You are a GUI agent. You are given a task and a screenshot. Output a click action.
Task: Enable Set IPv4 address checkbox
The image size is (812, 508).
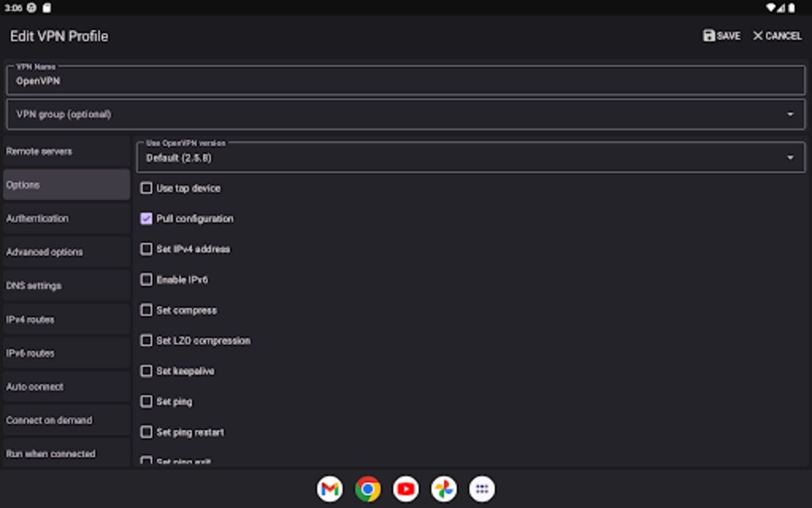click(x=147, y=249)
